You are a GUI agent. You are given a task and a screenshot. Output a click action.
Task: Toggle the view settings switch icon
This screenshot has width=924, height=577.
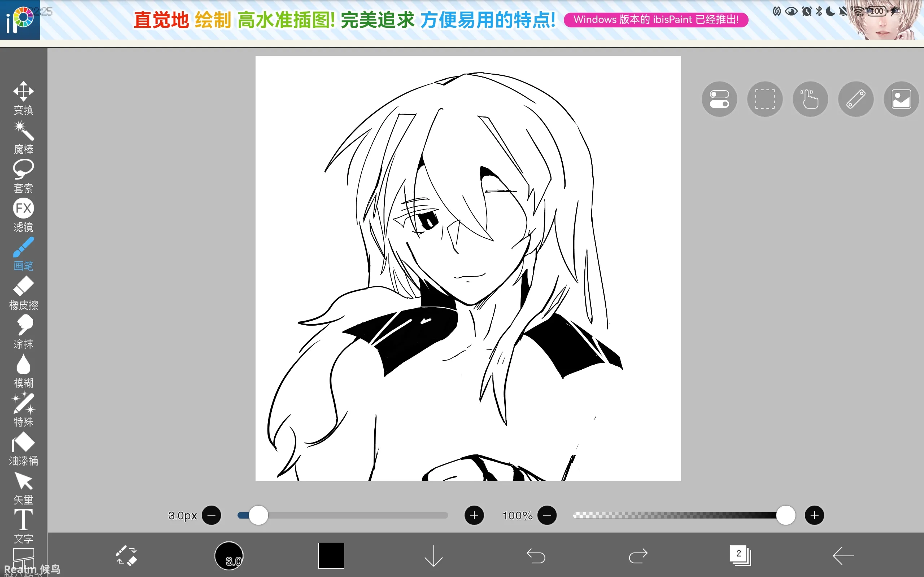(x=719, y=99)
